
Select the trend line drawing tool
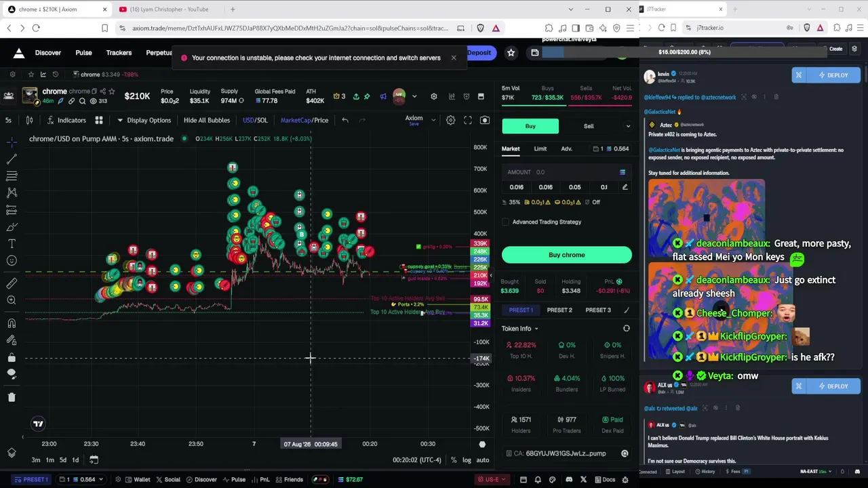[12, 159]
